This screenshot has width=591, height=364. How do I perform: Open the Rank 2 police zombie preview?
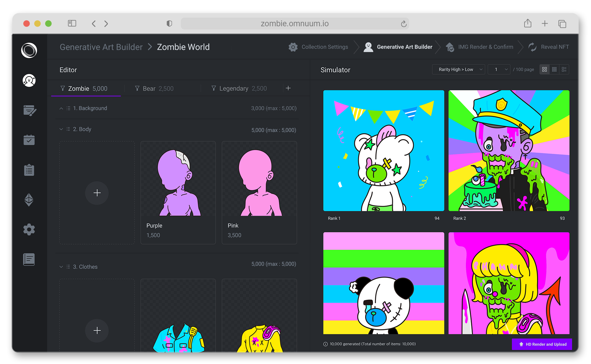tap(509, 151)
